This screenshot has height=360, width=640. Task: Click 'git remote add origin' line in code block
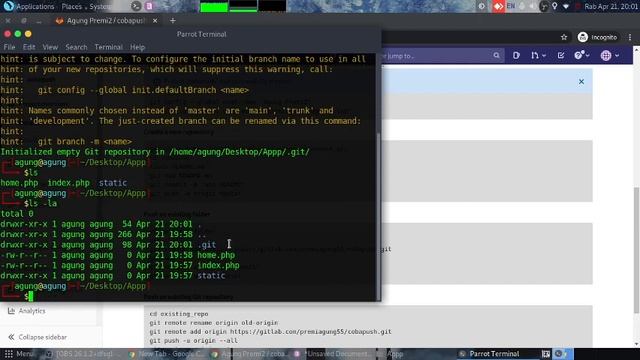(270, 331)
